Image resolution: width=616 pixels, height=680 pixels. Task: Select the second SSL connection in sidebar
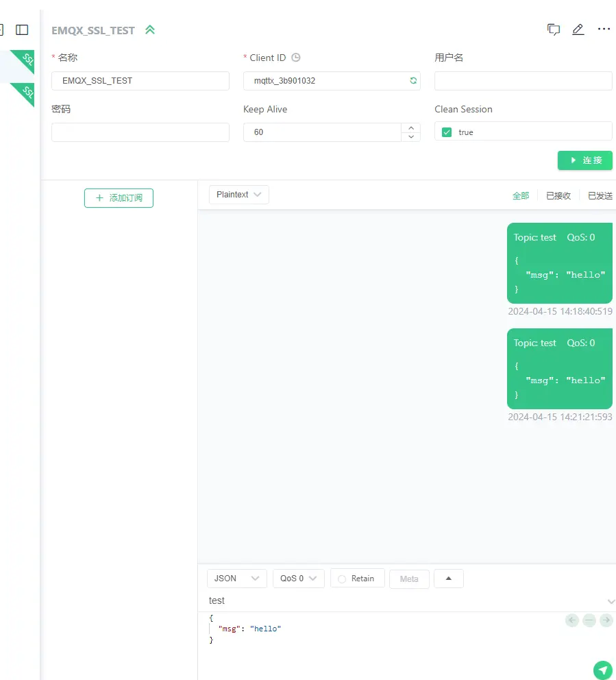[x=17, y=99]
